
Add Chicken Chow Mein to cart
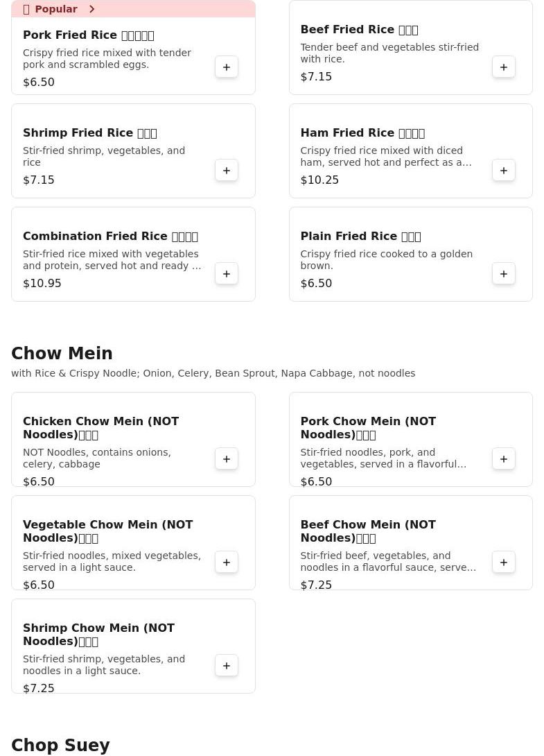click(227, 459)
